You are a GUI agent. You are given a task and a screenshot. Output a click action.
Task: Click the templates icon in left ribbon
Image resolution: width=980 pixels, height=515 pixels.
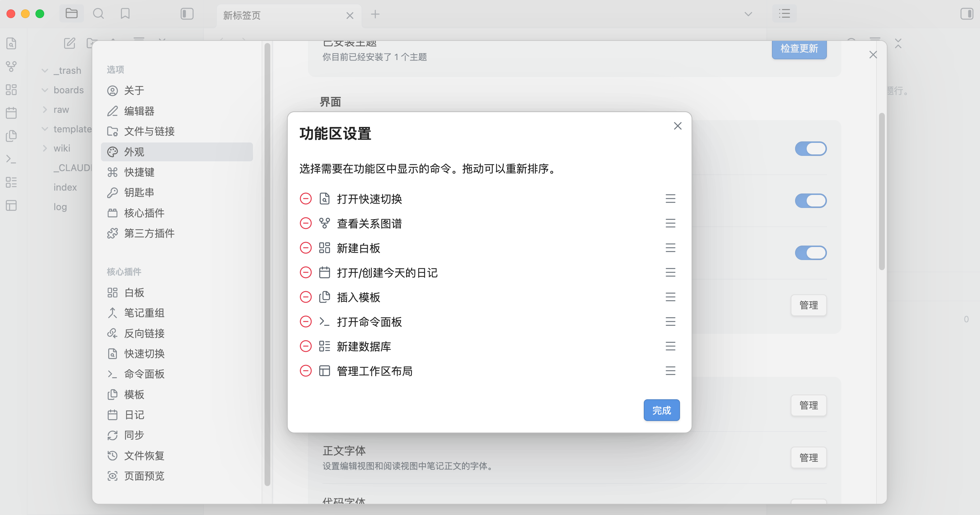12,136
